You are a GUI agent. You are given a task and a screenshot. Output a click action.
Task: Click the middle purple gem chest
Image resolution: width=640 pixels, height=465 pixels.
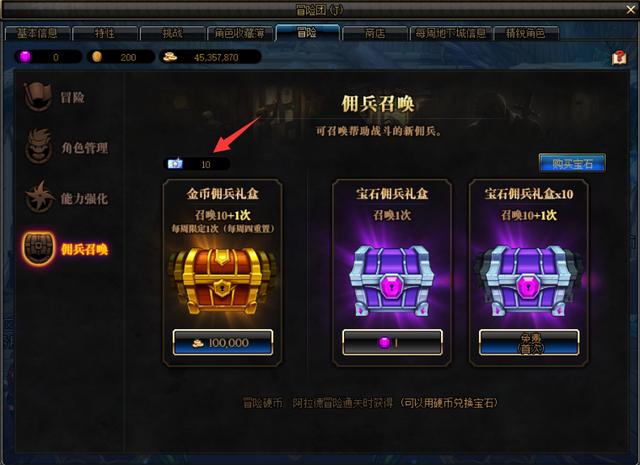(x=392, y=281)
